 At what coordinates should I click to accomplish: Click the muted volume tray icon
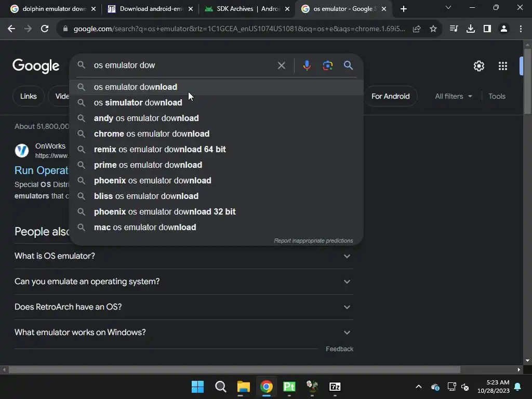click(465, 387)
